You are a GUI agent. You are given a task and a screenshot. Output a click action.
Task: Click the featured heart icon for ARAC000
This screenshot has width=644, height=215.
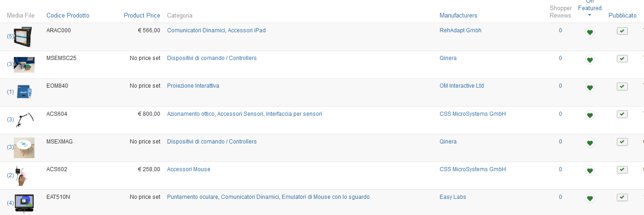pyautogui.click(x=590, y=32)
